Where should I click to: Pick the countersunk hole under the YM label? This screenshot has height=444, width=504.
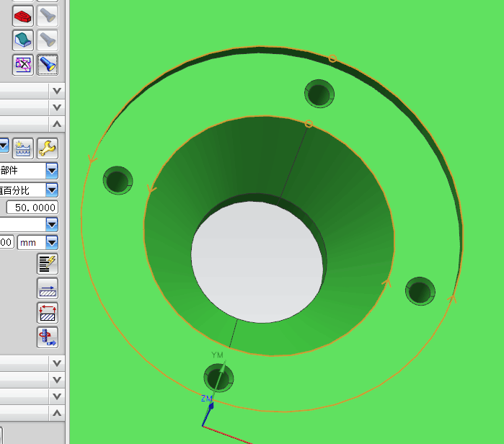click(x=218, y=378)
